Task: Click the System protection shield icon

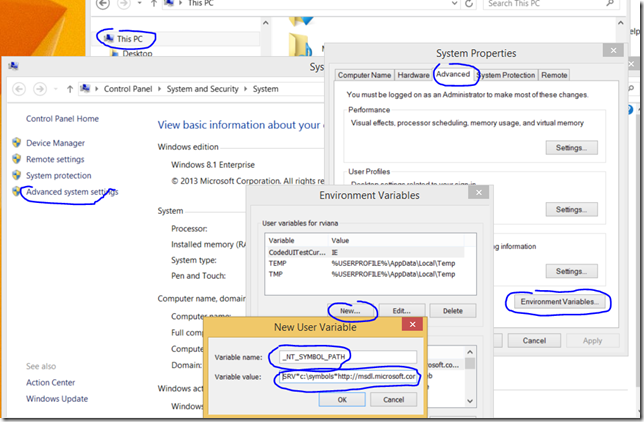Action: pos(16,175)
